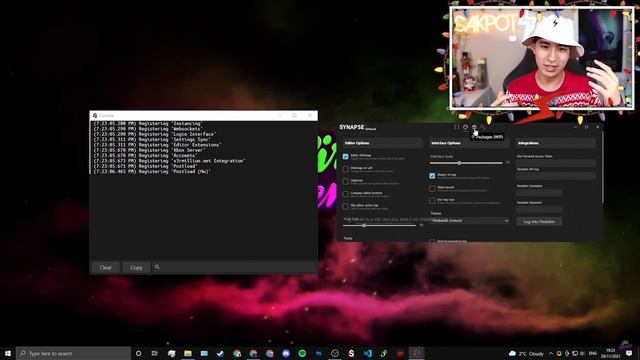The width and height of the screenshot is (640, 360).
Task: Tick the checkbox directly below Always on top
Action: [x=432, y=188]
